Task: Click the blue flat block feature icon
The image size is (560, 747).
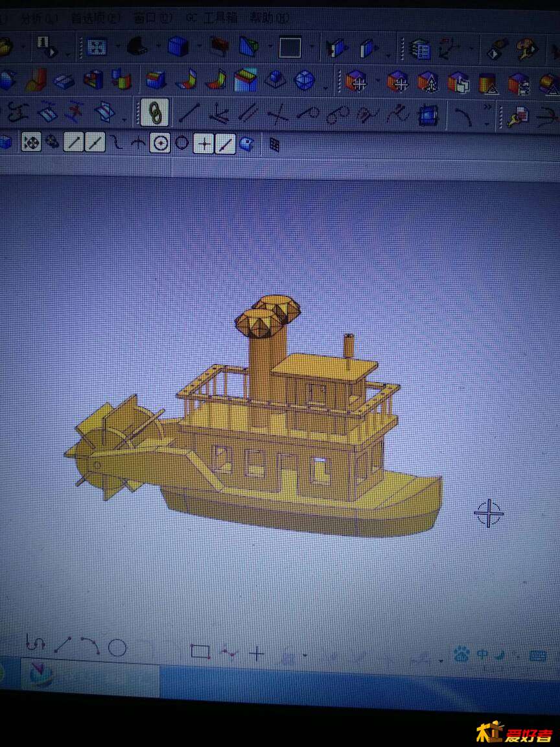Action: 64,80
